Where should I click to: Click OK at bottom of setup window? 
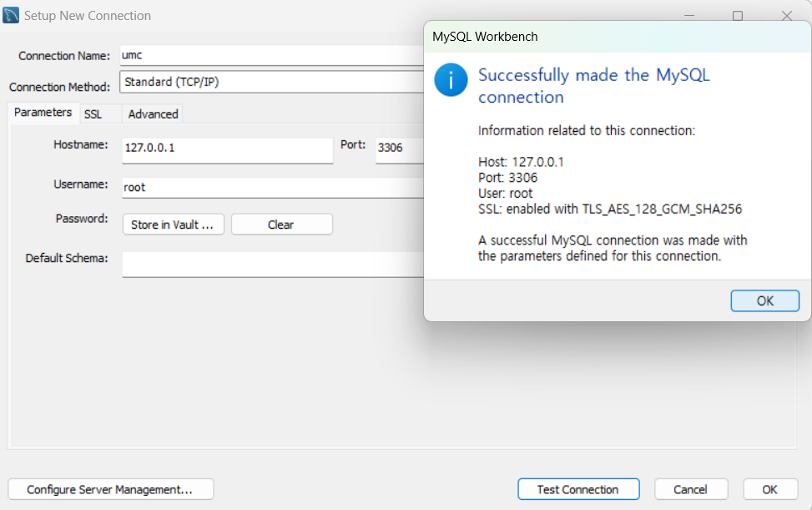coord(770,489)
